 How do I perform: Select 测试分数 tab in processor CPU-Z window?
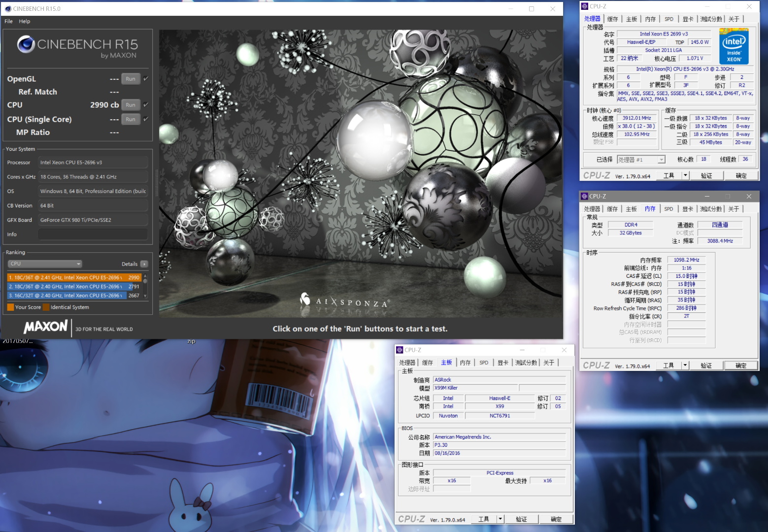(x=711, y=19)
